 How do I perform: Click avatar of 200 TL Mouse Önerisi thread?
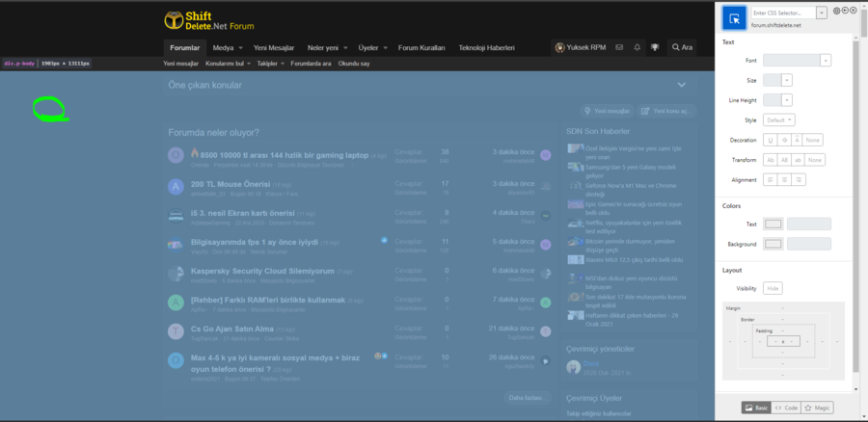(176, 187)
